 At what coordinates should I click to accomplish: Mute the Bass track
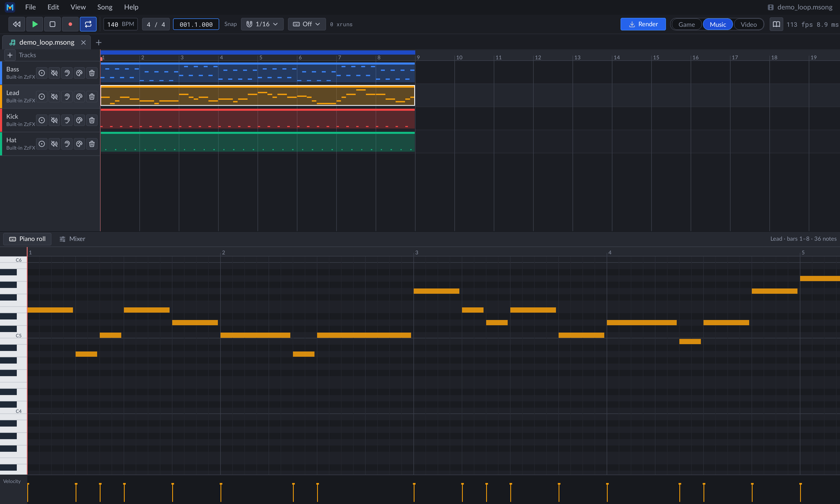coord(54,73)
